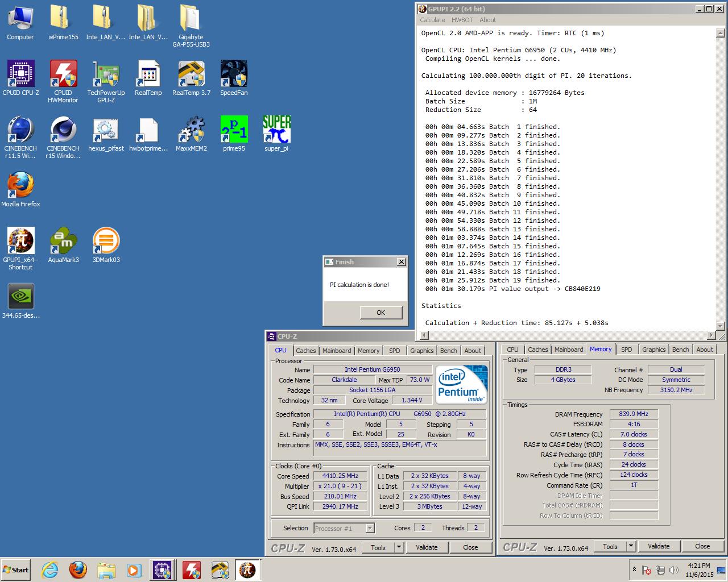Click Close in the left CPU-Z window
Screen dimensions: 728x582
pyautogui.click(x=470, y=547)
